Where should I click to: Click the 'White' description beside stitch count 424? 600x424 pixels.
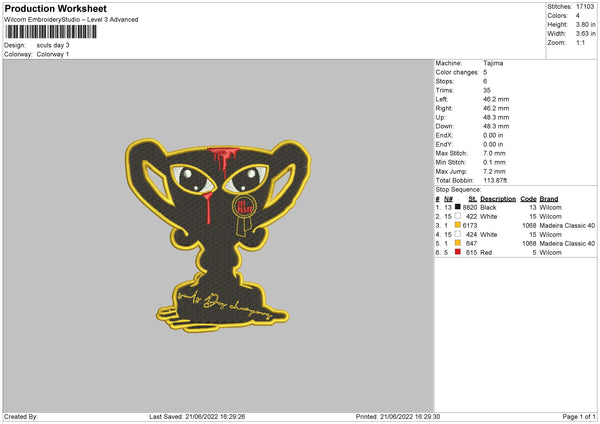[x=488, y=235]
